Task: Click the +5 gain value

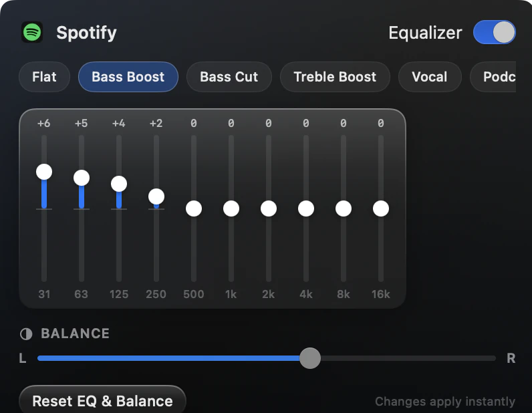Action: pyautogui.click(x=81, y=123)
